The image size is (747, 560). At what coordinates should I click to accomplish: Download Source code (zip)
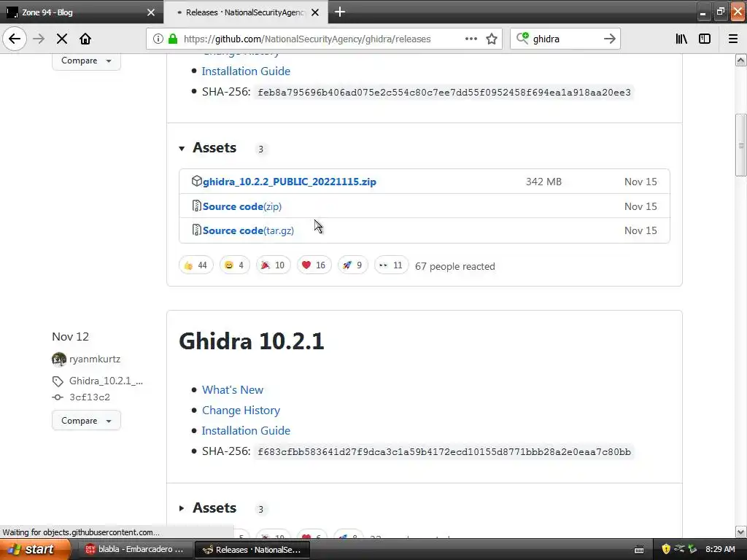pyautogui.click(x=242, y=206)
